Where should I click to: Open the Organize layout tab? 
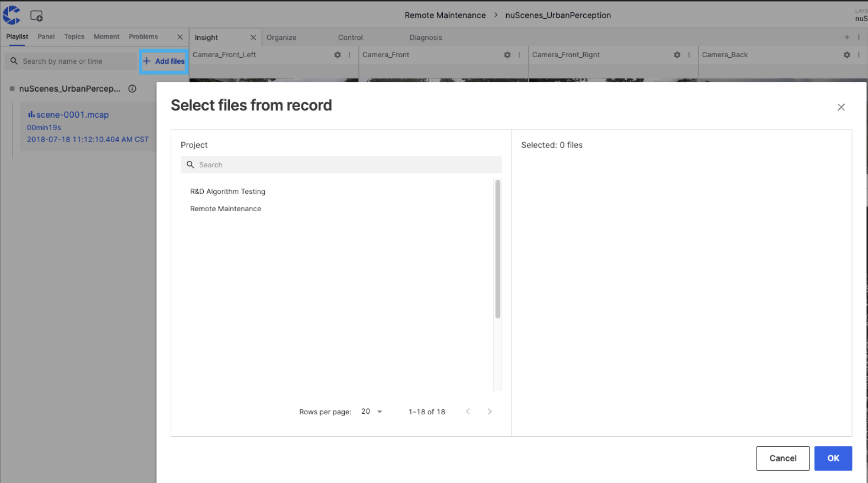(x=282, y=38)
